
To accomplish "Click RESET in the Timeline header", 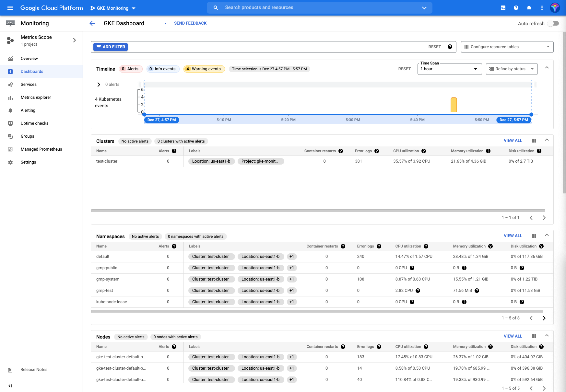I will (x=404, y=69).
